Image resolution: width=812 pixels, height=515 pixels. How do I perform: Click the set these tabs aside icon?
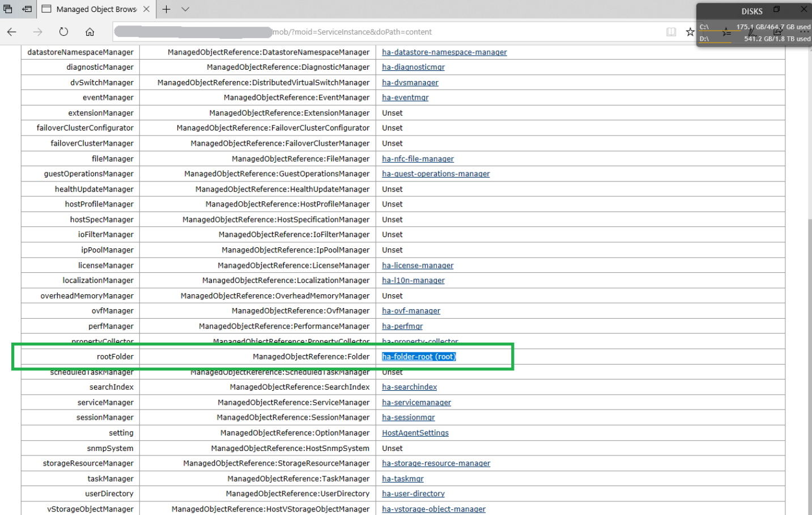[27, 9]
